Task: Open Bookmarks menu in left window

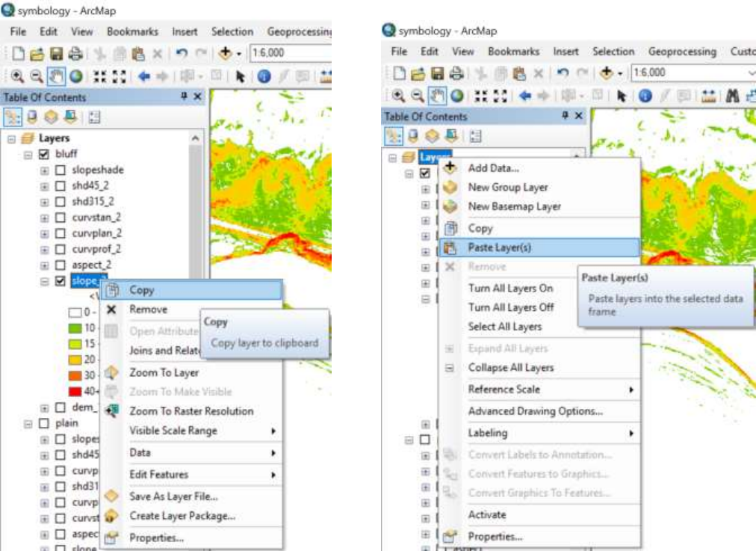Action: (132, 32)
